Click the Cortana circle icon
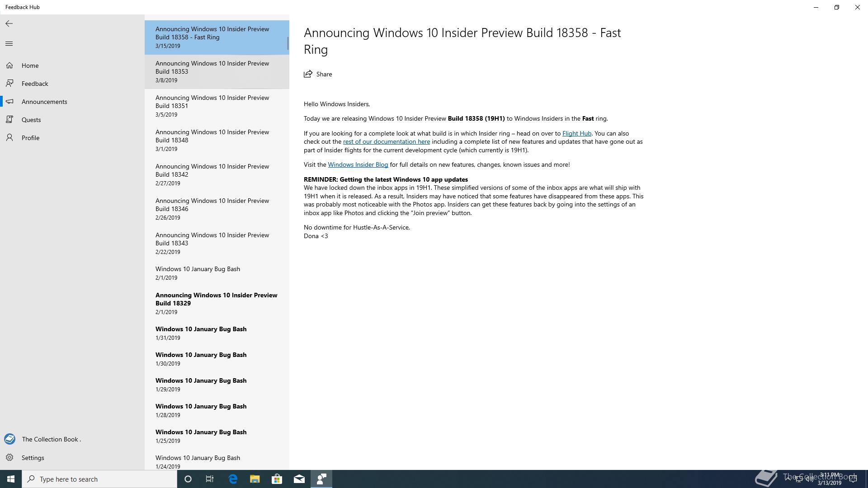Viewport: 868px width, 488px height. (188, 479)
